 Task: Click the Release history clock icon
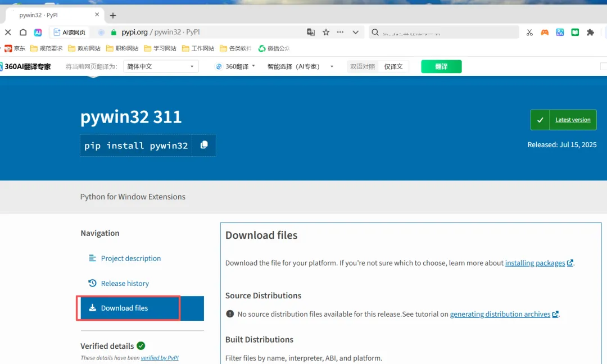coord(92,283)
